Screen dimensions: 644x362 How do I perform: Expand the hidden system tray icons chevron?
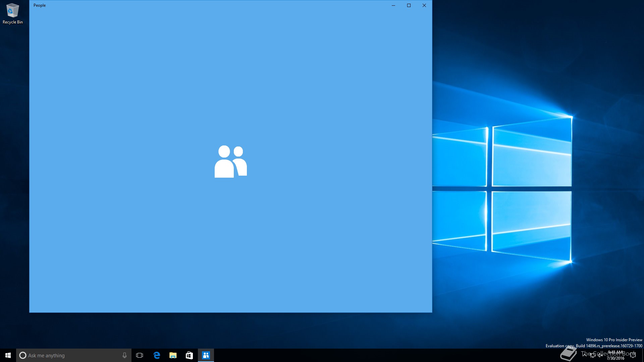pyautogui.click(x=585, y=355)
